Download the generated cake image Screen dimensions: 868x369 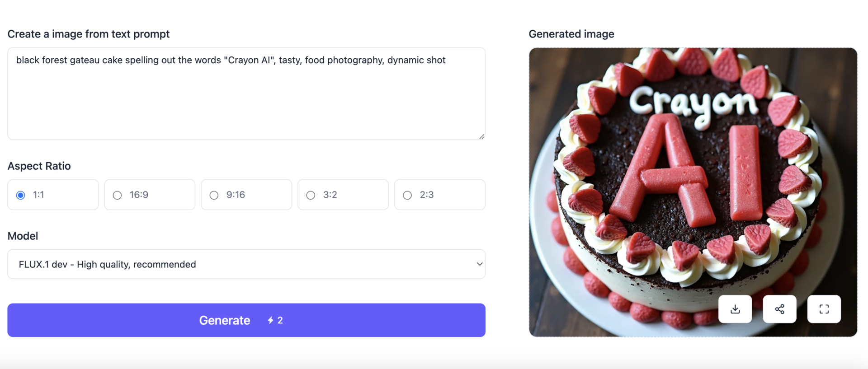tap(735, 309)
